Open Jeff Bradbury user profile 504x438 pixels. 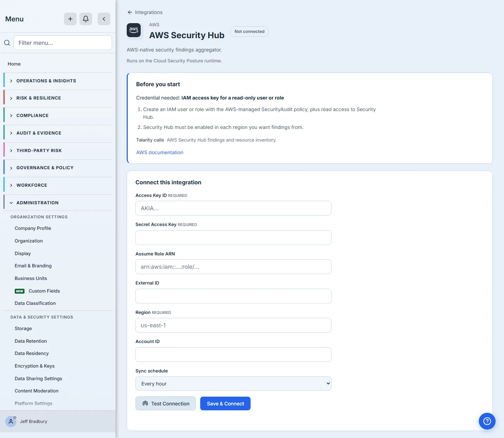pyautogui.click(x=34, y=422)
